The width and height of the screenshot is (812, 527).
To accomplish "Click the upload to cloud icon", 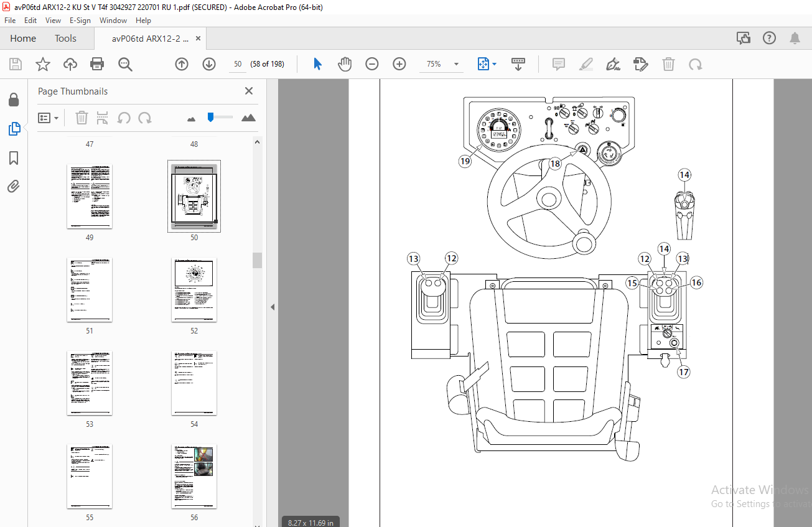I will (70, 64).
